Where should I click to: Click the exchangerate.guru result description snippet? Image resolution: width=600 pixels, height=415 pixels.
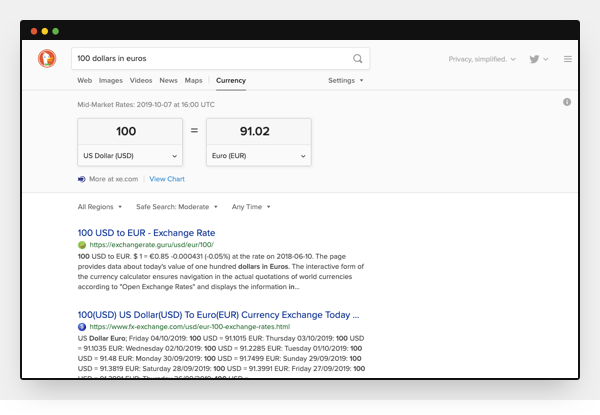pyautogui.click(x=221, y=272)
